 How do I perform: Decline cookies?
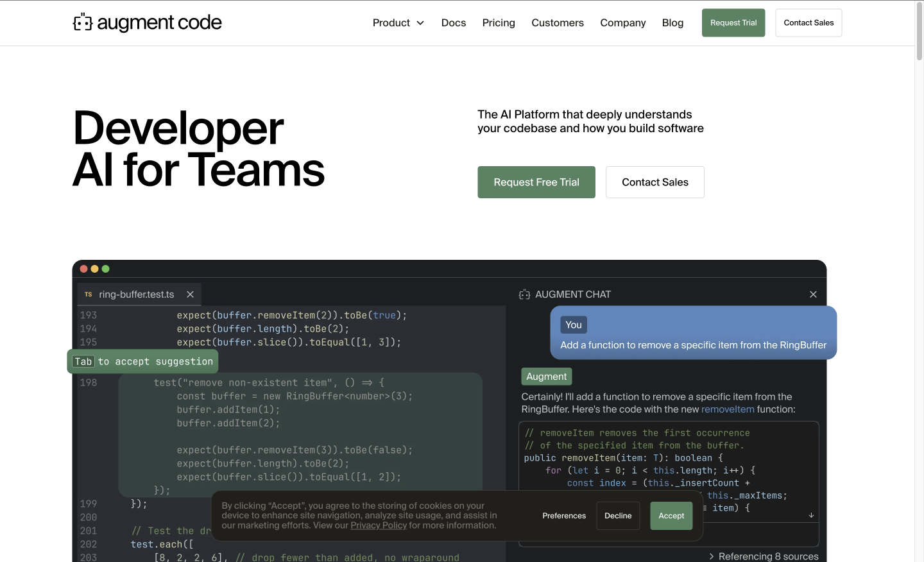618,516
